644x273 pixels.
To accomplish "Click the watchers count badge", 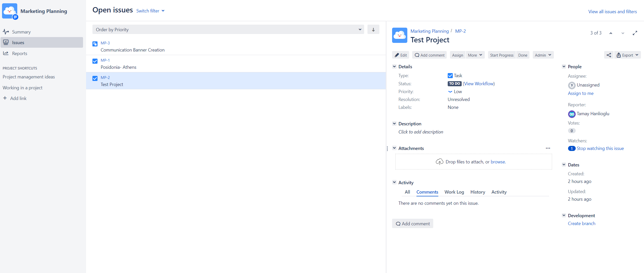I will (x=572, y=148).
